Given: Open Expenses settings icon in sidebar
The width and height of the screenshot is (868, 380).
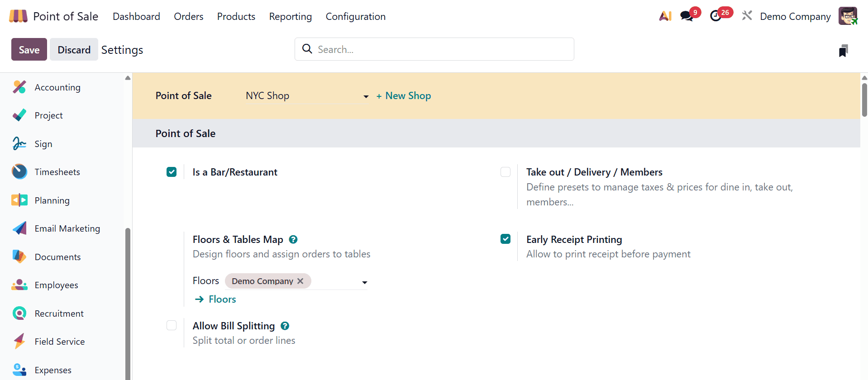Looking at the screenshot, I should coord(19,370).
